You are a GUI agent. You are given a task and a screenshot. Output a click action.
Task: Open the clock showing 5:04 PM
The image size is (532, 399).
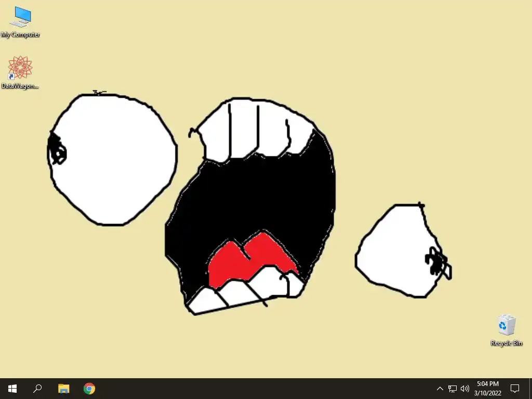point(487,389)
